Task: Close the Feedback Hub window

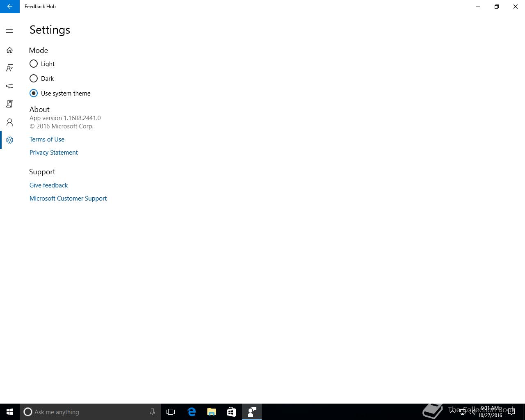Action: [516, 7]
